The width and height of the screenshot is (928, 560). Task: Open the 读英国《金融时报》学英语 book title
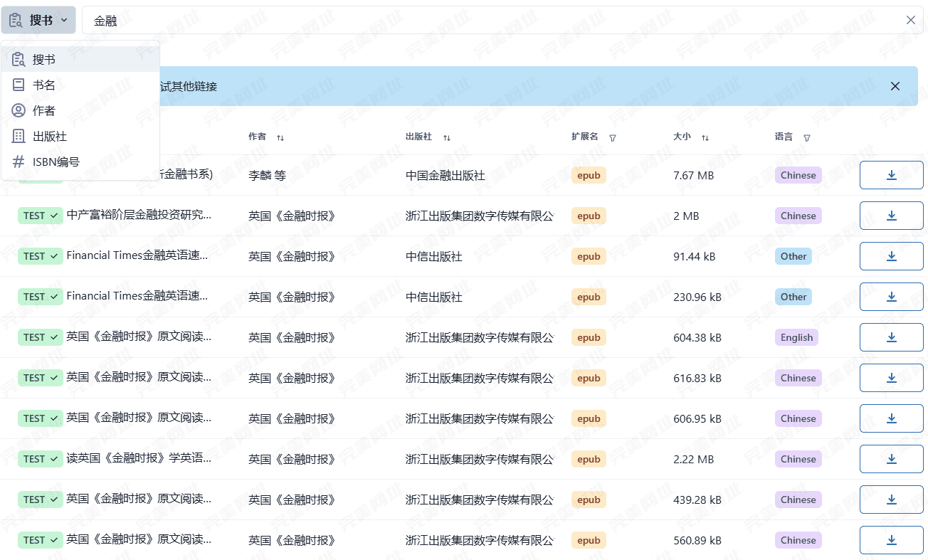point(139,458)
